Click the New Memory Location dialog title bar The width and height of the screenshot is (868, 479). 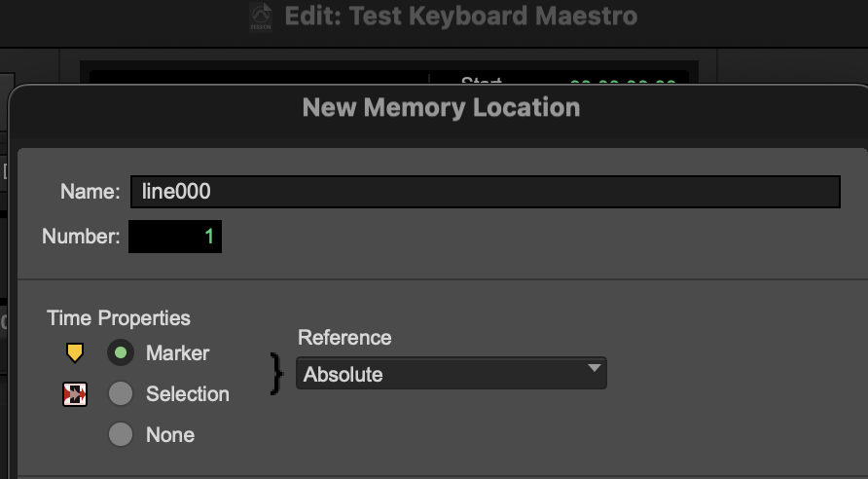[x=441, y=107]
